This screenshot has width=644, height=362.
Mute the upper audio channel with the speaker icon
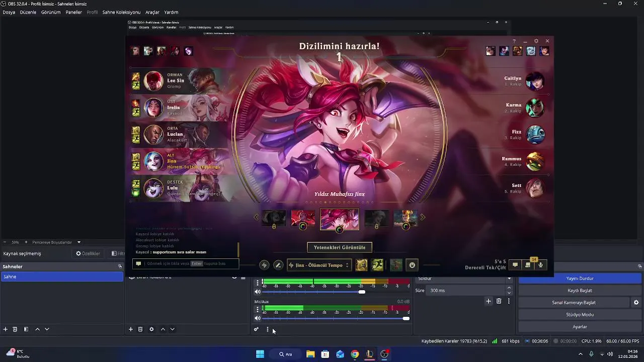tap(258, 292)
